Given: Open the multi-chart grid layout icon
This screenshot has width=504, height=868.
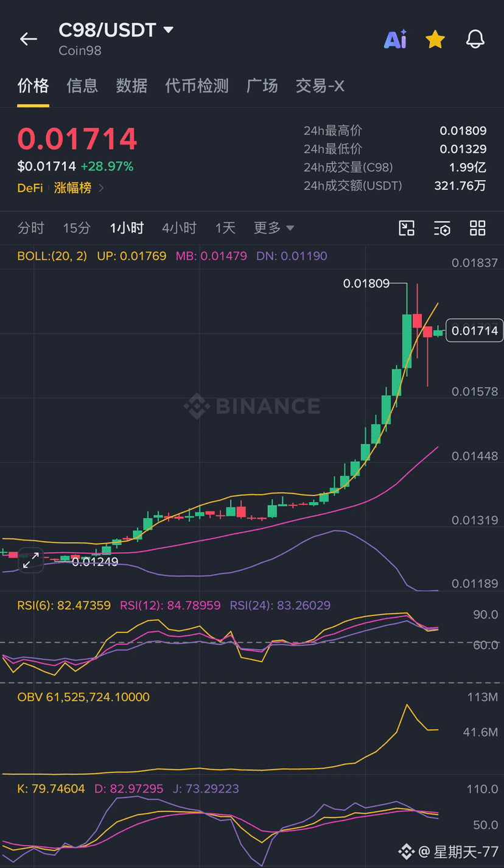Looking at the screenshot, I should coord(478,228).
